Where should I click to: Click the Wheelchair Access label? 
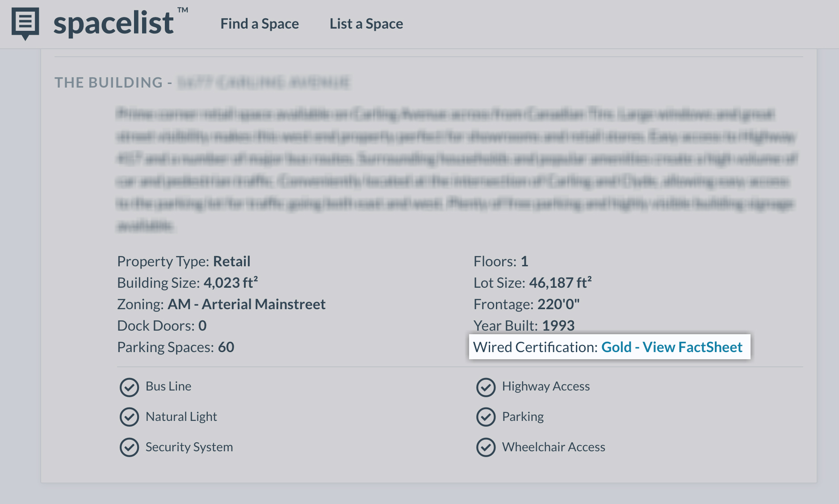(x=554, y=447)
